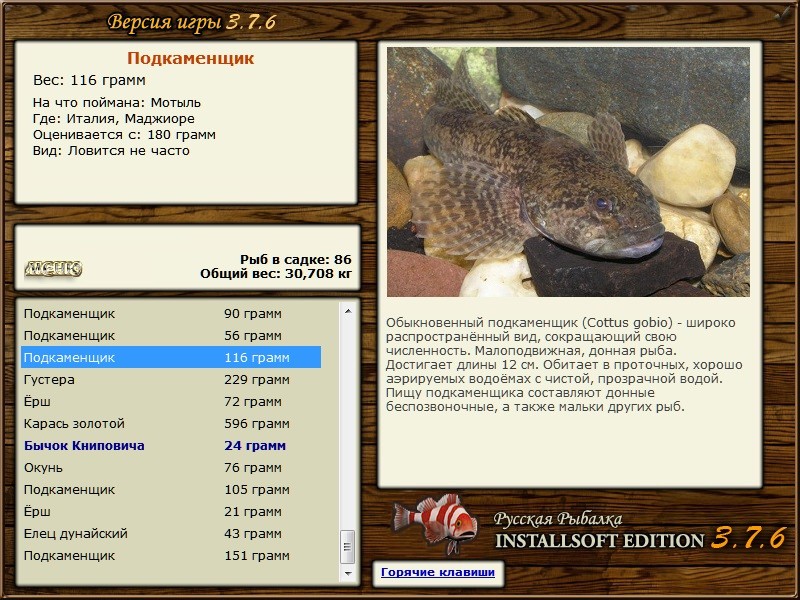Viewport: 800px width, 600px height.
Task: Select the Подкаменщик 90 грамм row
Action: tap(171, 313)
